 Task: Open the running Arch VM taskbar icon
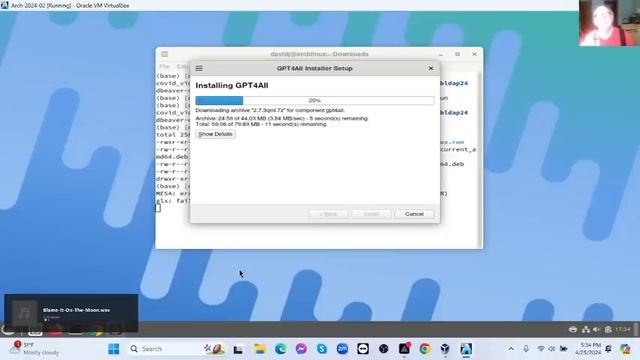click(466, 349)
